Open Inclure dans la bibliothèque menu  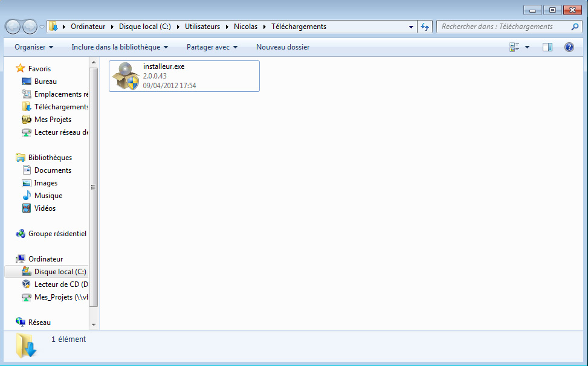click(120, 47)
